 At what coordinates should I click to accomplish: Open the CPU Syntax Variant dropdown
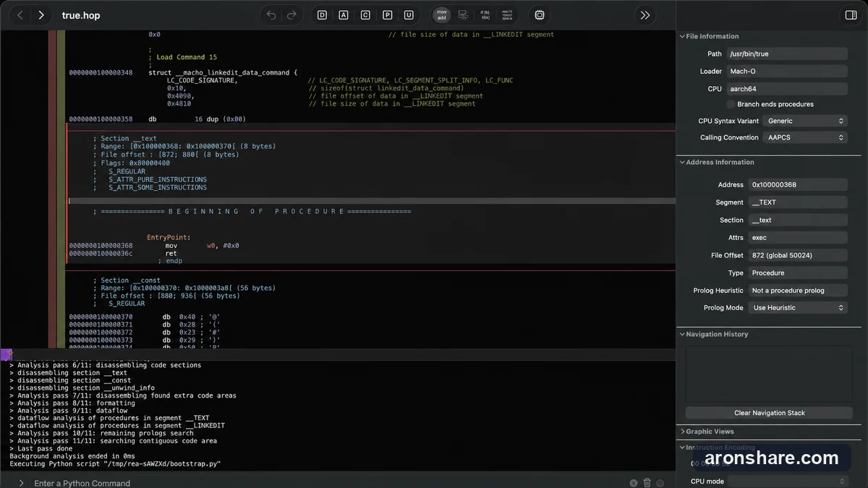click(806, 121)
